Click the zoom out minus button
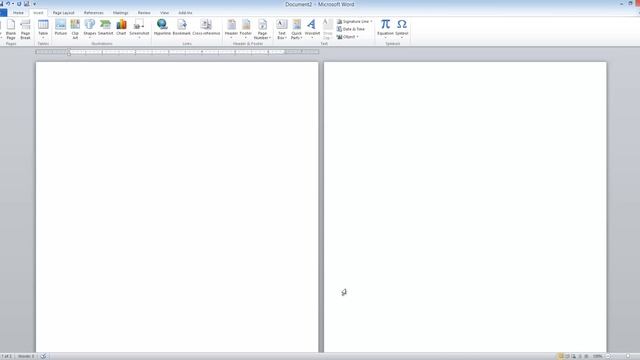The width and height of the screenshot is (640, 360). coord(608,356)
